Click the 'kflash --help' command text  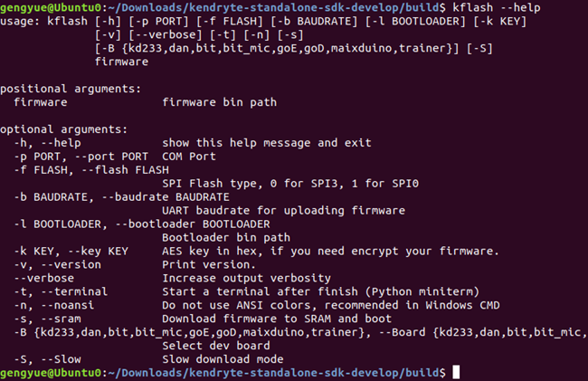[497, 7]
